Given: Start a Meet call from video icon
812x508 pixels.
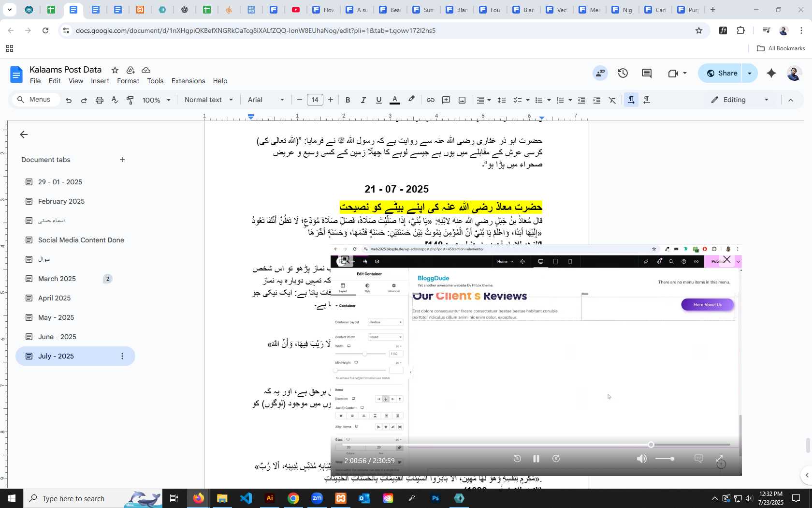Looking at the screenshot, I should [x=673, y=74].
